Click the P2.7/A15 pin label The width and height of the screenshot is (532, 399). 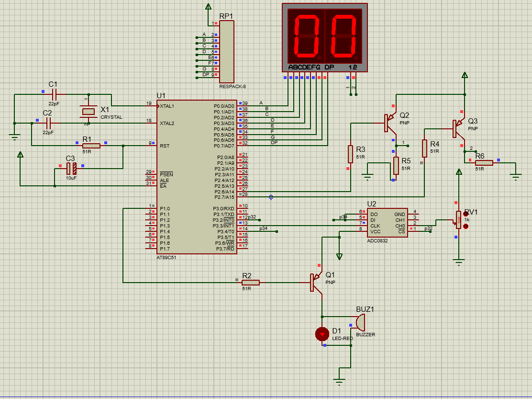224,197
